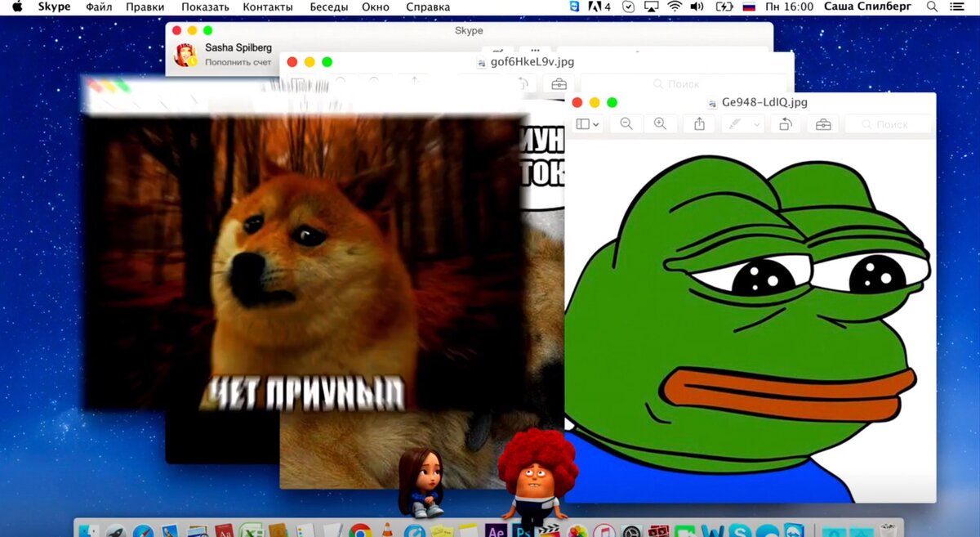Expand the highlight pen dropdown in Ge948-LdIQ.jpg window
980x537 pixels.
click(x=757, y=124)
